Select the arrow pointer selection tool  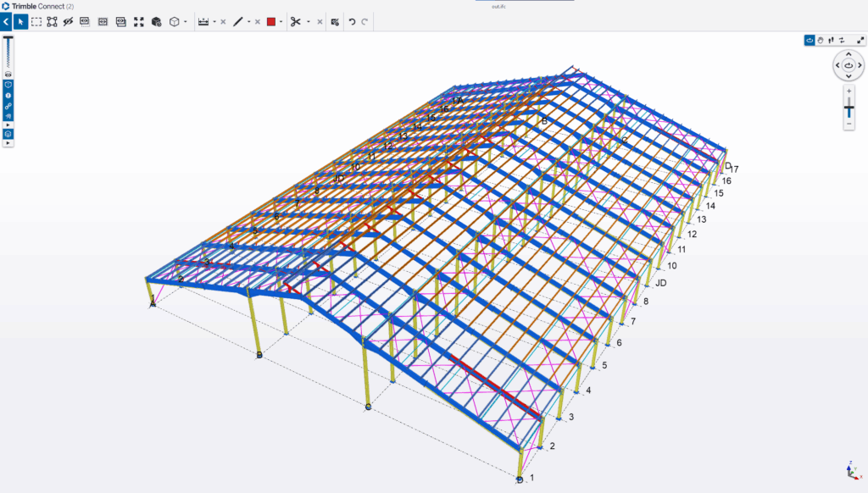pos(21,22)
